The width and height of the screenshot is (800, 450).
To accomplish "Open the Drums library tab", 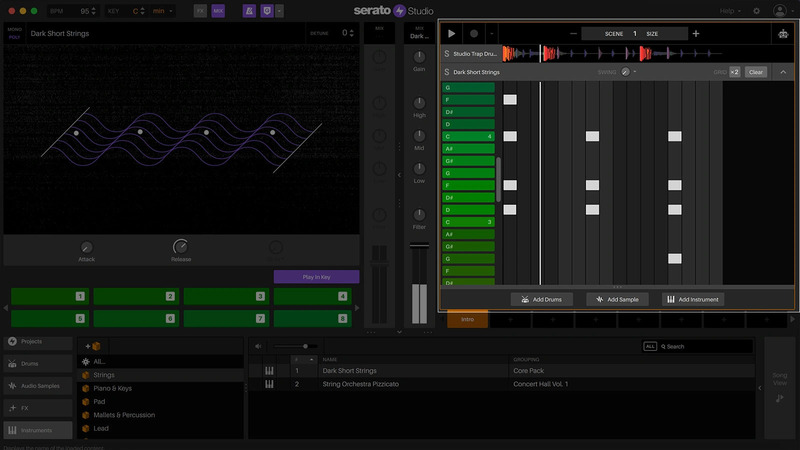I will point(38,363).
